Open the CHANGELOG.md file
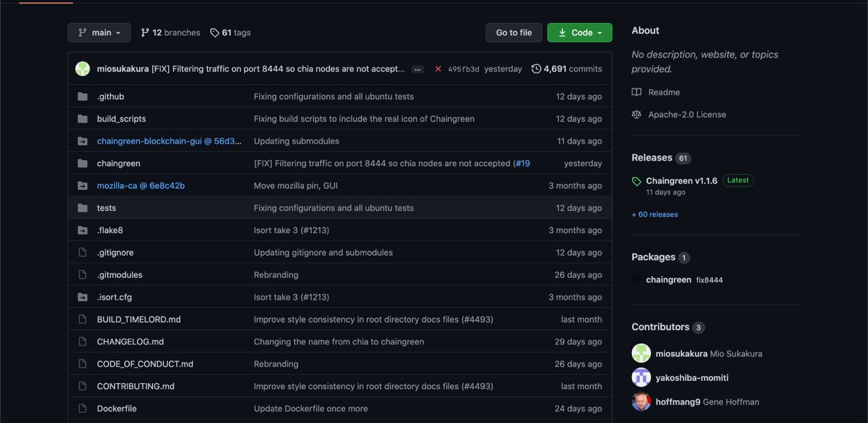This screenshot has width=868, height=423. pyautogui.click(x=130, y=342)
